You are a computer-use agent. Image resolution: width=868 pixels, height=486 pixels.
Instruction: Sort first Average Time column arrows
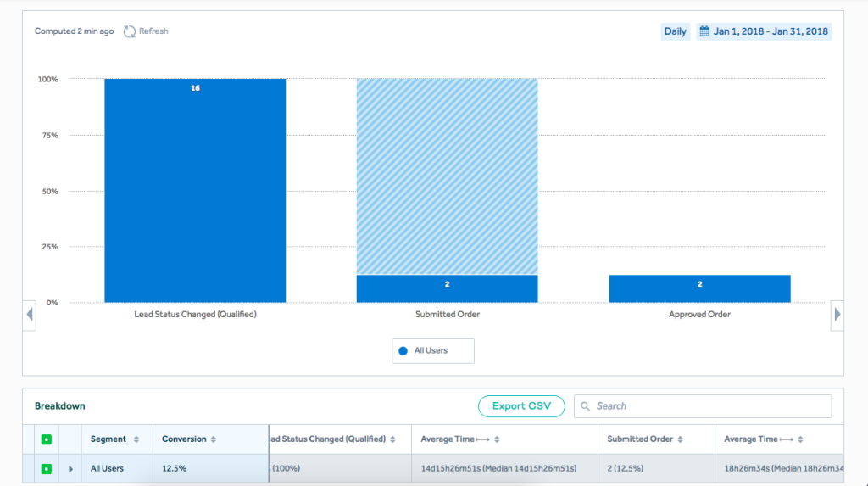click(x=497, y=439)
